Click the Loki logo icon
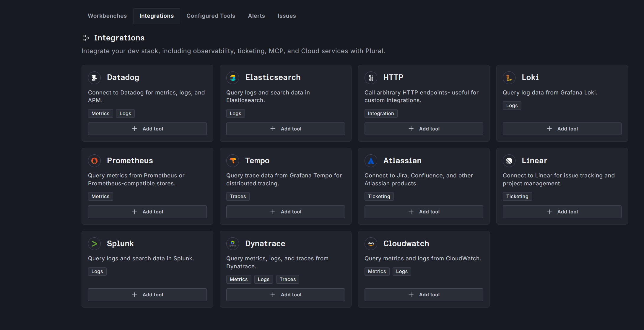644x330 pixels. coord(509,78)
